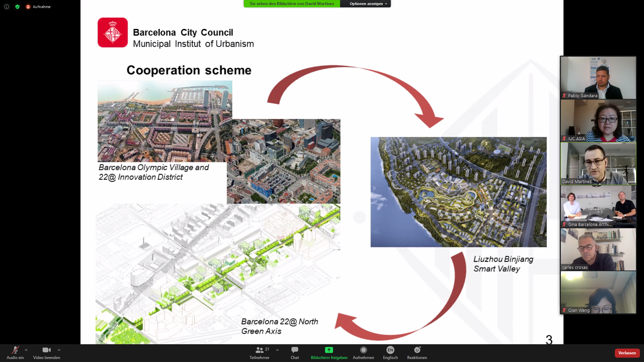Open Englisch interpretation language icon
Screen dimensions: 644x362
click(390, 350)
